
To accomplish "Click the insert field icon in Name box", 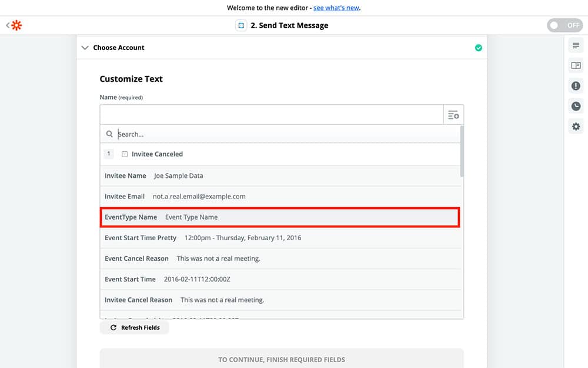I will click(x=453, y=115).
